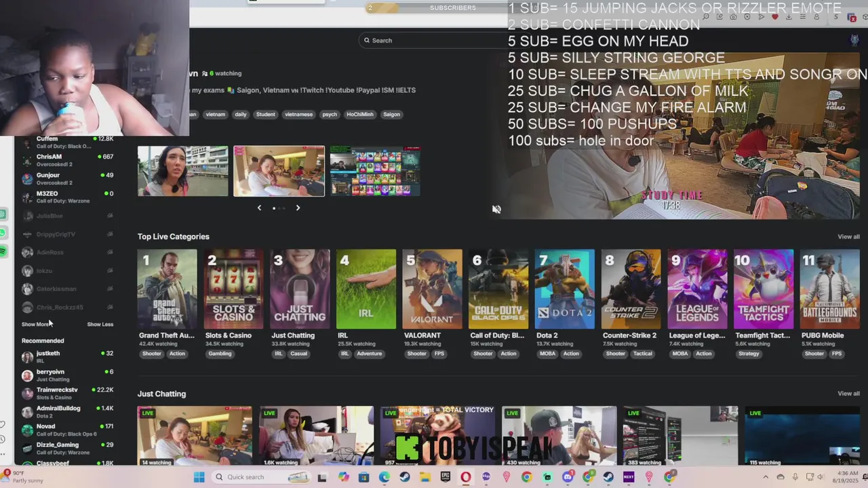Viewport: 868px width, 488px height.
Task: Select the Gunjour channel avatar
Action: click(27, 178)
